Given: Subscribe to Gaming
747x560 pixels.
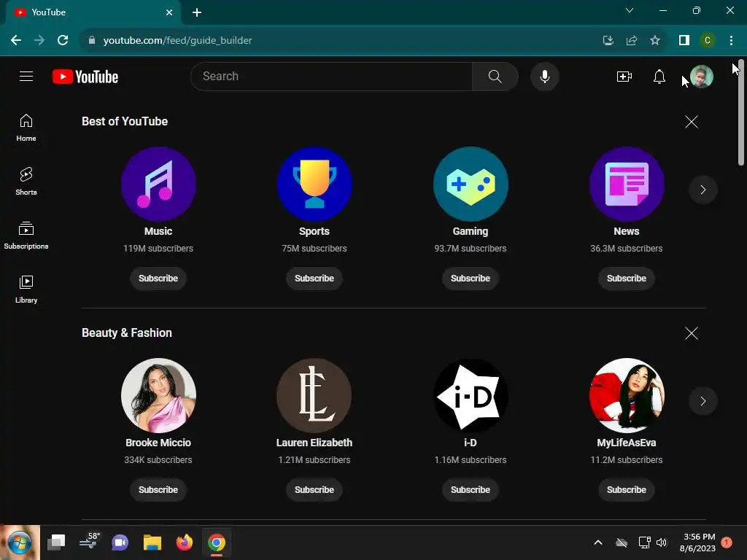Looking at the screenshot, I should (471, 278).
